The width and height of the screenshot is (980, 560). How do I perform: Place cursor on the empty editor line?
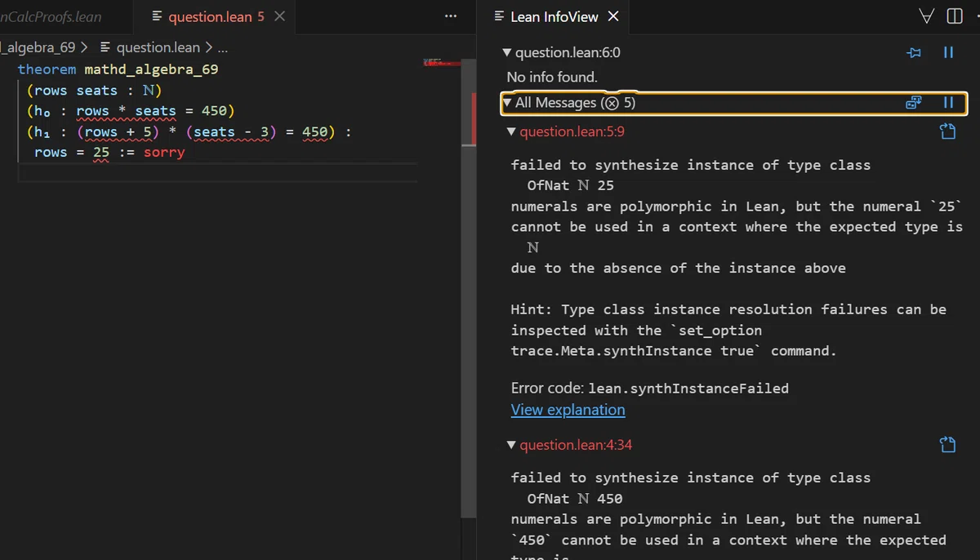click(217, 173)
